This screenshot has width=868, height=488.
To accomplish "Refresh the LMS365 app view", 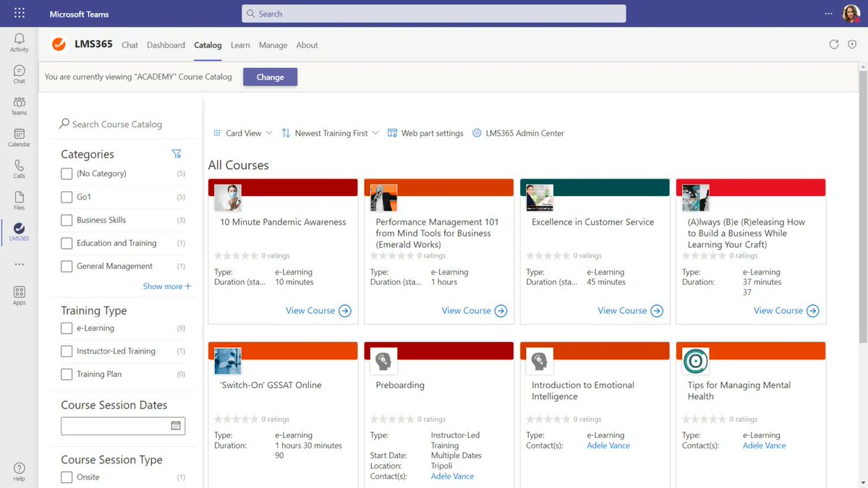I will tap(834, 44).
